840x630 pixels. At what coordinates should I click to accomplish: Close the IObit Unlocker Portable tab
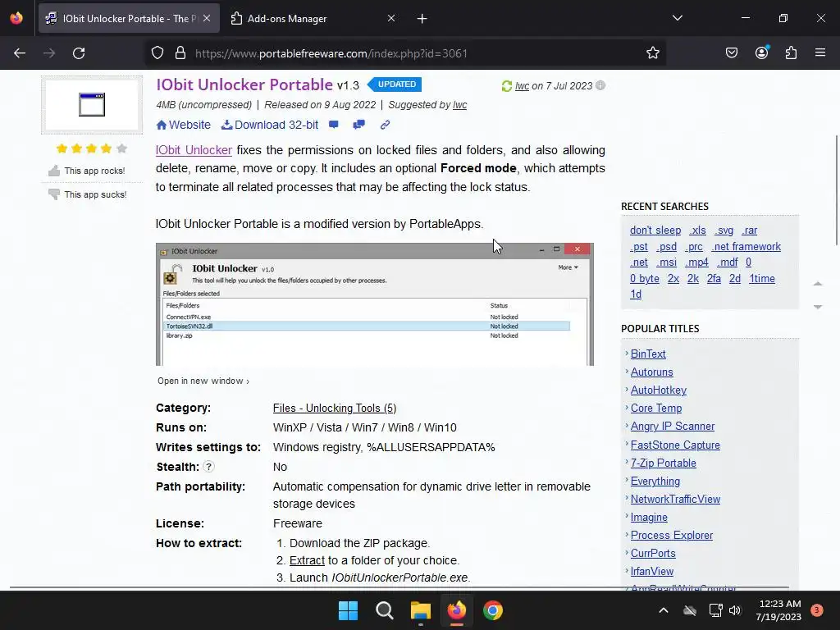(207, 18)
